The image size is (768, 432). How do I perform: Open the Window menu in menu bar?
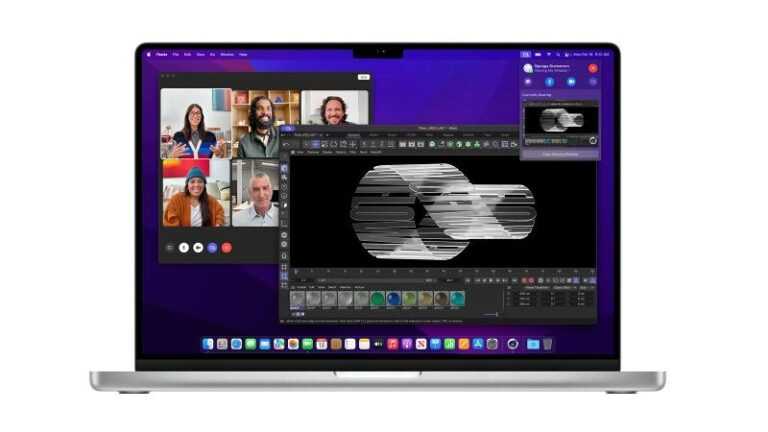click(227, 54)
